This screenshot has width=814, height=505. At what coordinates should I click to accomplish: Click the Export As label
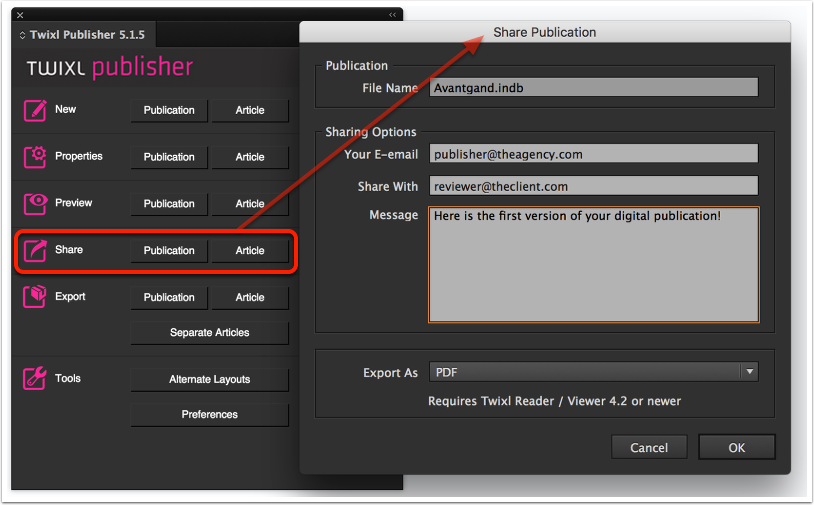click(x=390, y=373)
